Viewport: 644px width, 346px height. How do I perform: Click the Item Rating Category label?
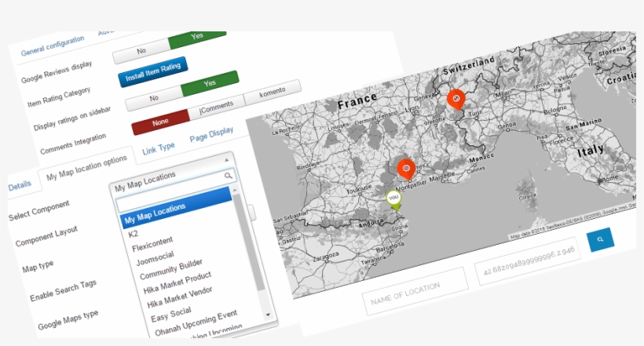tap(59, 97)
